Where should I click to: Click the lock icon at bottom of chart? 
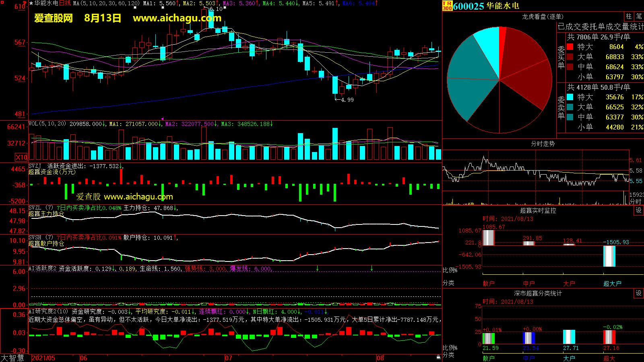click(x=438, y=357)
